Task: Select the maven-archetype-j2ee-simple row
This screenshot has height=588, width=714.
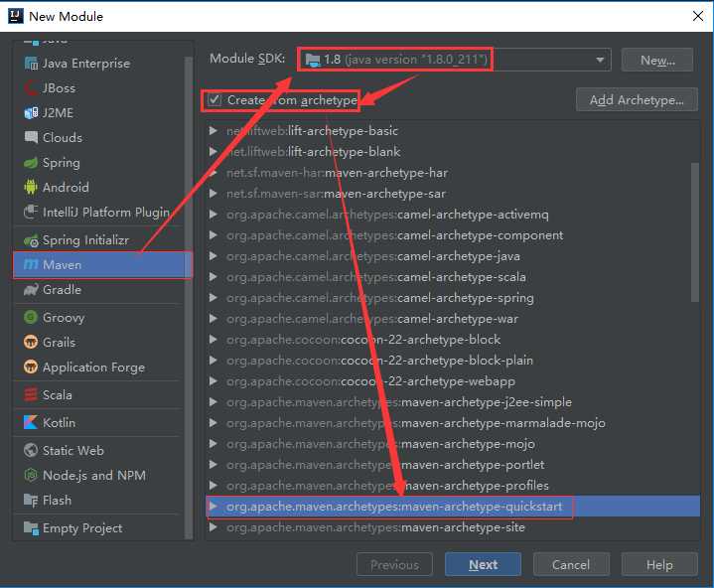Action: point(452,402)
